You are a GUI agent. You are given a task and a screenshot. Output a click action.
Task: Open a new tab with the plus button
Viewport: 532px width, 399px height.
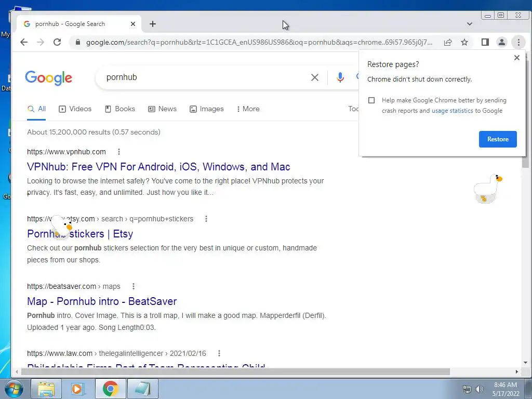click(153, 24)
